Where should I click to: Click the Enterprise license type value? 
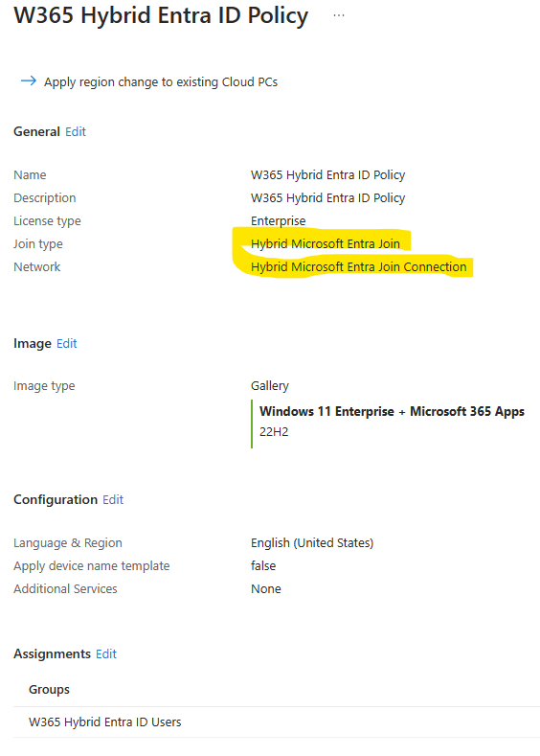pyautogui.click(x=278, y=220)
